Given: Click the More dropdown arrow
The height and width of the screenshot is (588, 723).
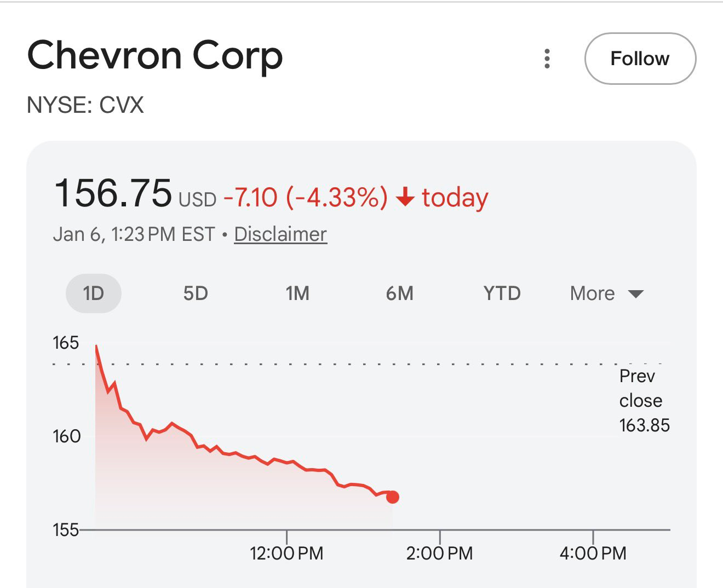Looking at the screenshot, I should coord(635,294).
